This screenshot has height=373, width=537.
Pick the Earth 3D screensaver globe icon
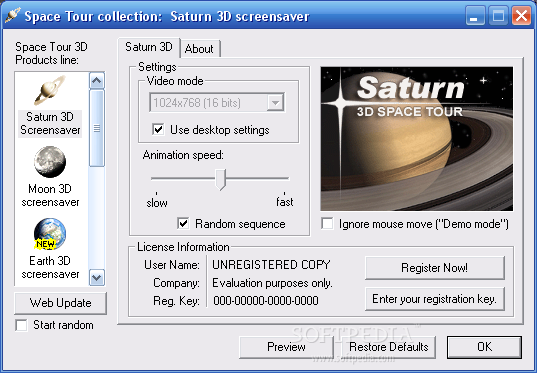(x=50, y=234)
